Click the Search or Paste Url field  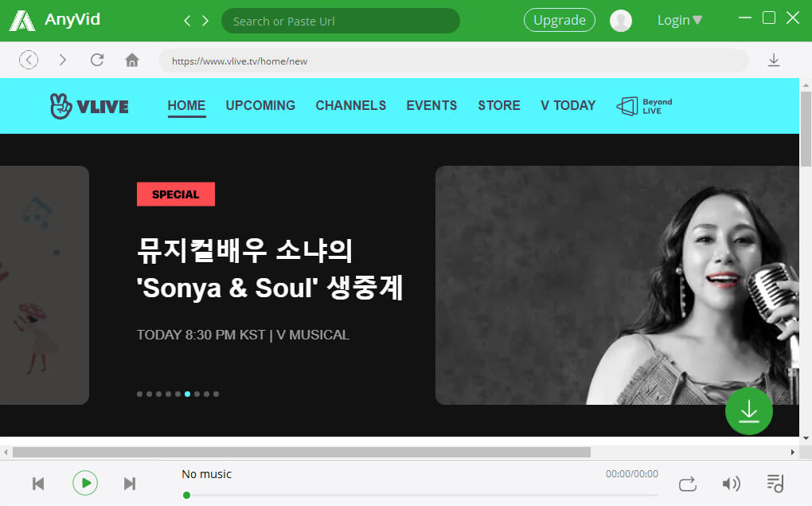pos(340,21)
